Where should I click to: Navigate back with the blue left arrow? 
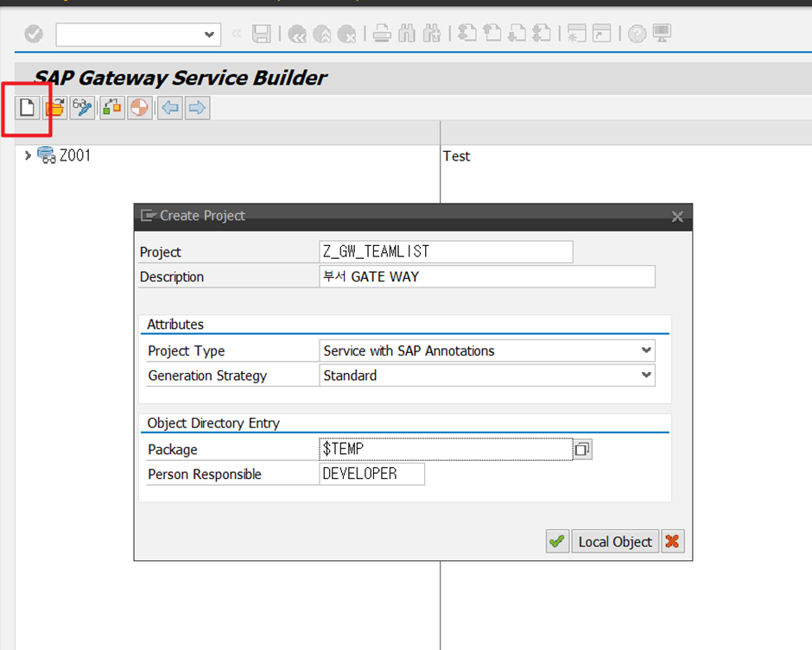[x=170, y=108]
